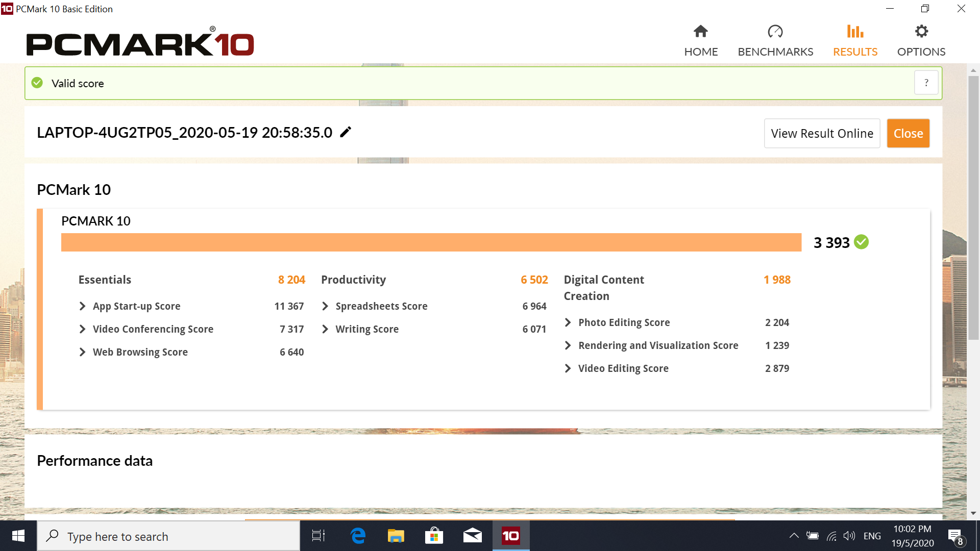Click the Essentials score 8 204
Viewport: 980px width, 551px height.
291,280
